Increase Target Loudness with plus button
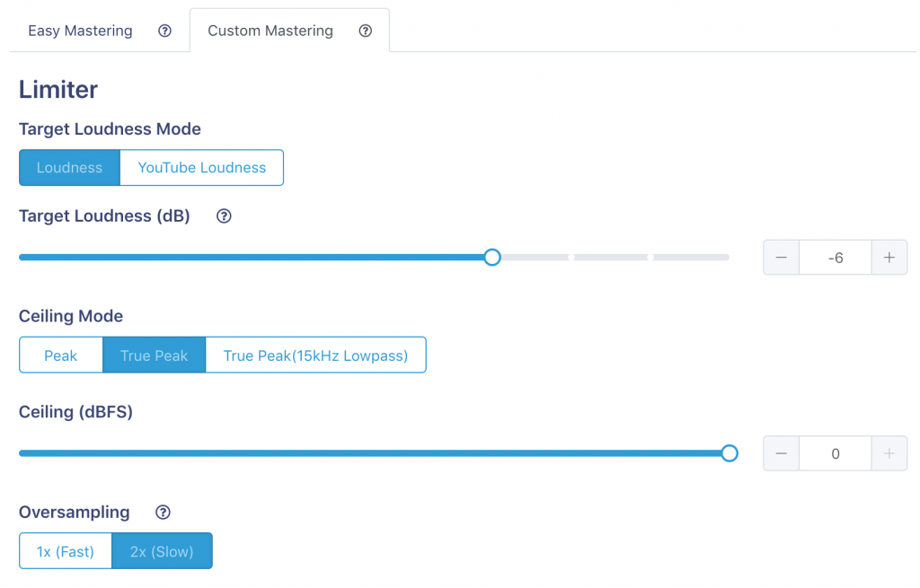This screenshot has width=920, height=588. [889, 258]
